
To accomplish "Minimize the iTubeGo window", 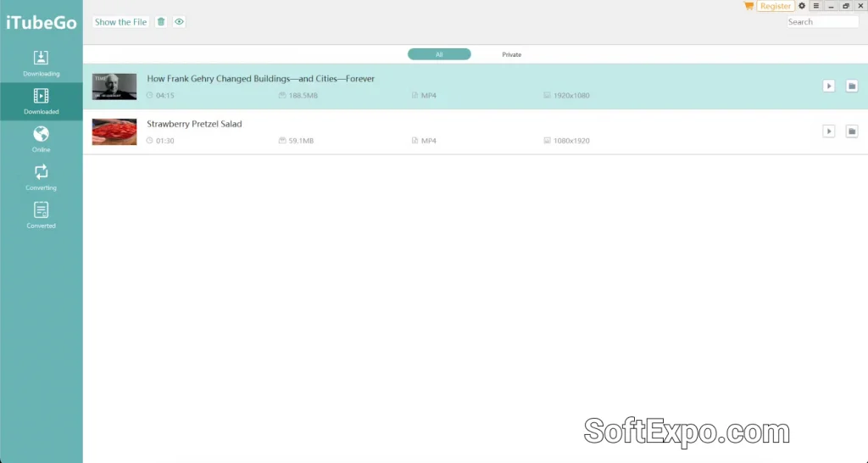I will coord(831,6).
